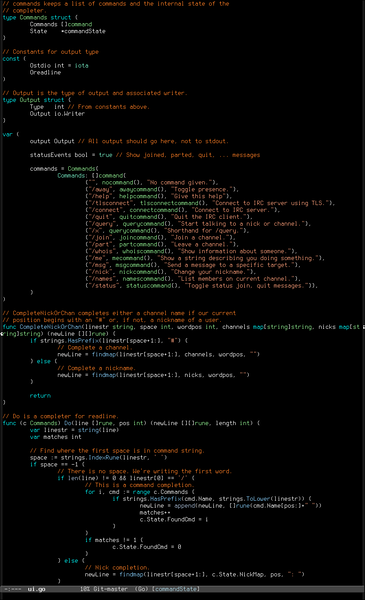This screenshot has width=365, height=600.
Task: Click the (Go) major mode indicator
Action: [x=141, y=589]
